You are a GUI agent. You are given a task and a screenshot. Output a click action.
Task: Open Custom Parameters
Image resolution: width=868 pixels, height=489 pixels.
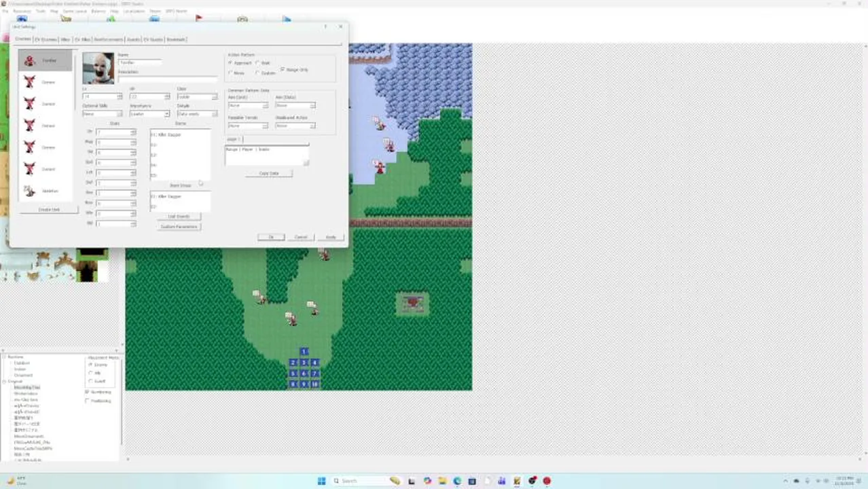(x=179, y=227)
